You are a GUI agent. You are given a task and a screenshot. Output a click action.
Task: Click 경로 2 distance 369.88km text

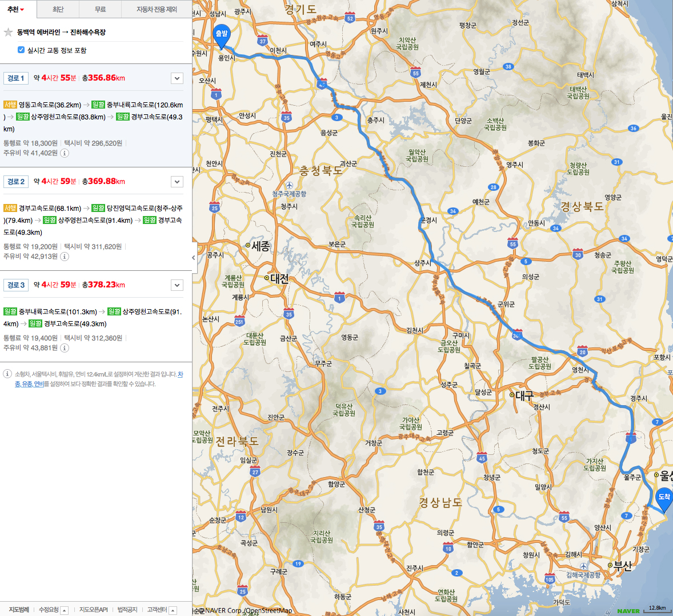tap(103, 181)
